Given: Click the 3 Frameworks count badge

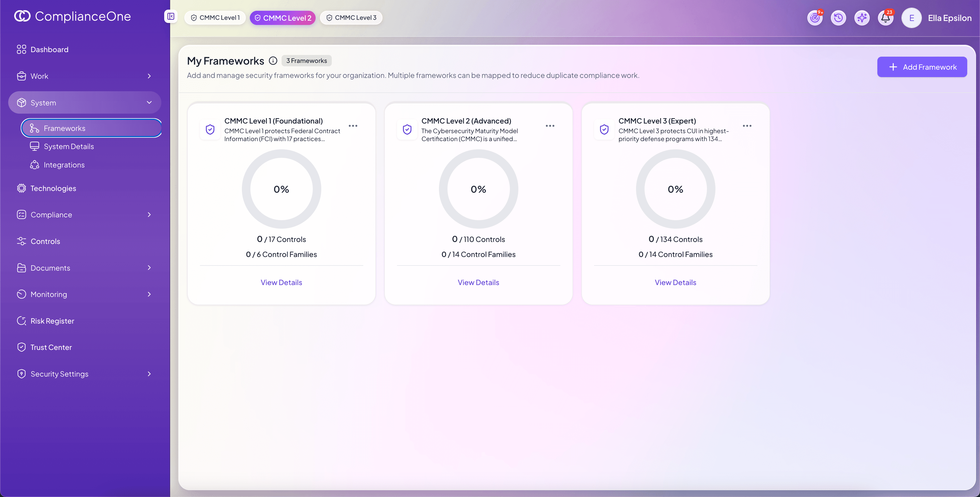Looking at the screenshot, I should point(307,61).
